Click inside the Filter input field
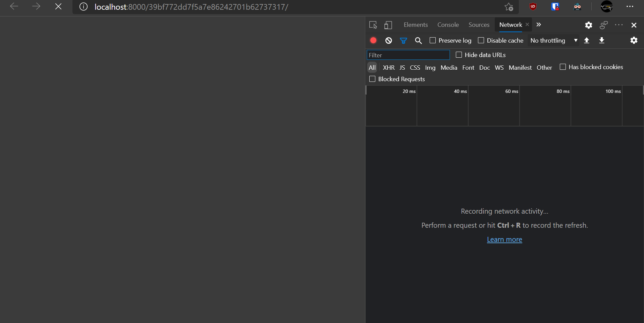 tap(408, 55)
